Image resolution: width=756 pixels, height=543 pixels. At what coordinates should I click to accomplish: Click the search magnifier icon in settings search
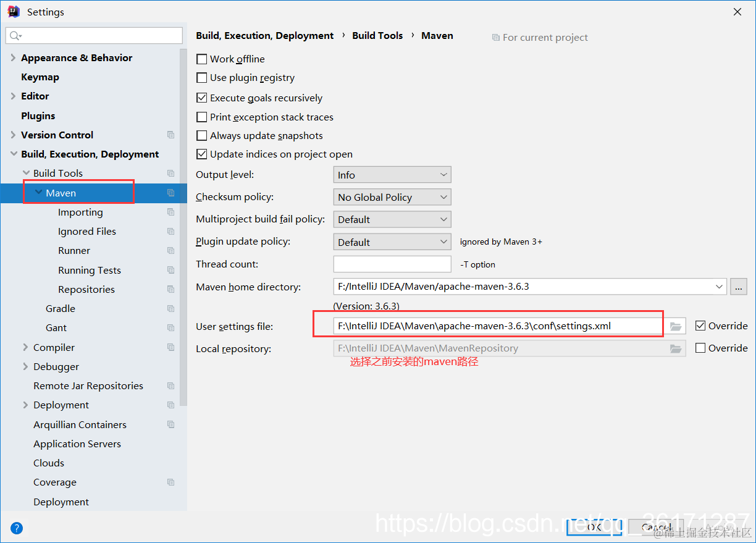point(15,36)
